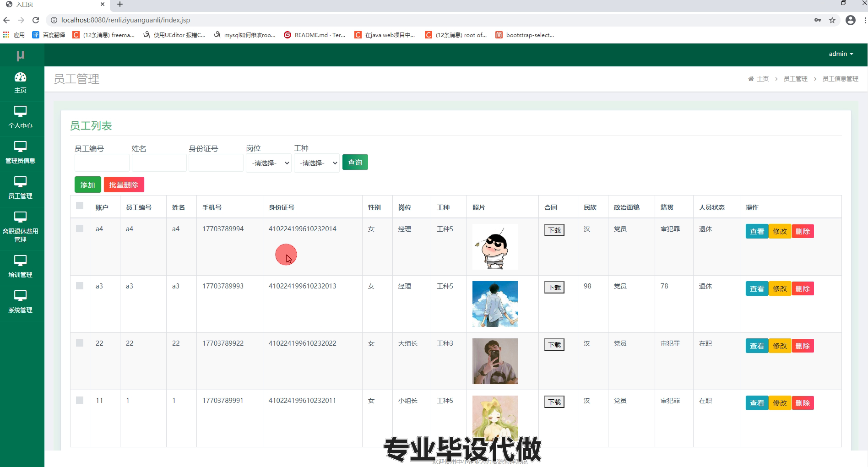View details of employee 11
This screenshot has height=467, width=868.
(x=757, y=403)
